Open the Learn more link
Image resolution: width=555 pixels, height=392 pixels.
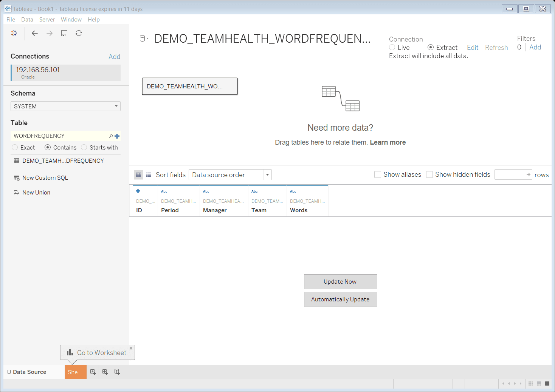(388, 142)
